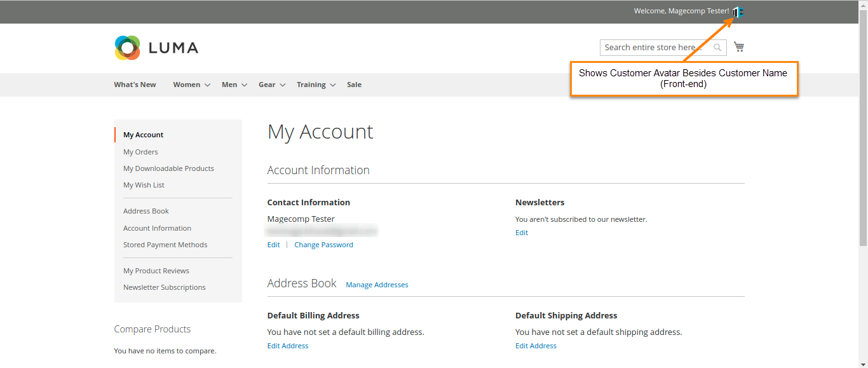Expand the Gear menu chevron
Screen dimensions: 868x368
[282, 85]
